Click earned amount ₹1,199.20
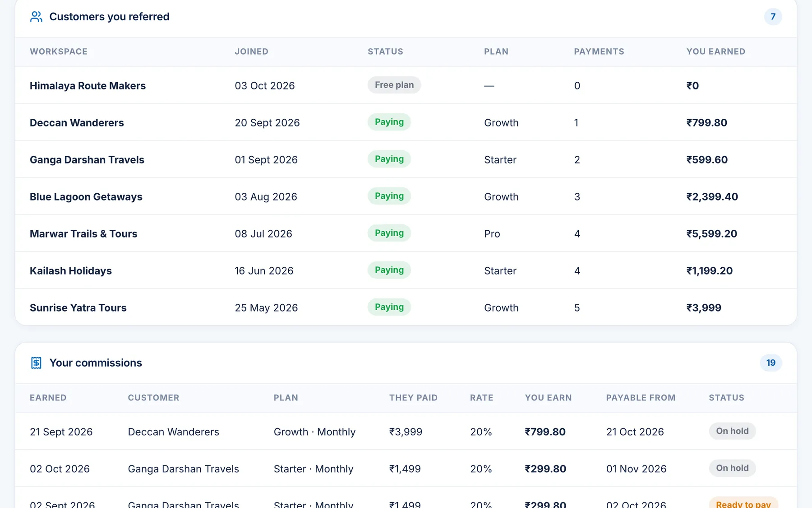The image size is (812, 508). [710, 271]
